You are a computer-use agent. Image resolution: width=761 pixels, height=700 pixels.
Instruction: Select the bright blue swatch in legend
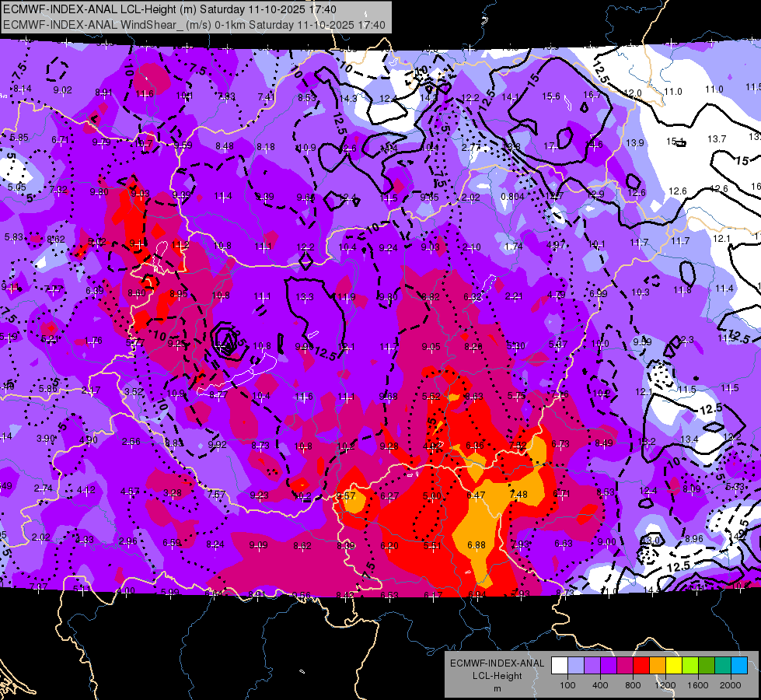tap(739, 666)
